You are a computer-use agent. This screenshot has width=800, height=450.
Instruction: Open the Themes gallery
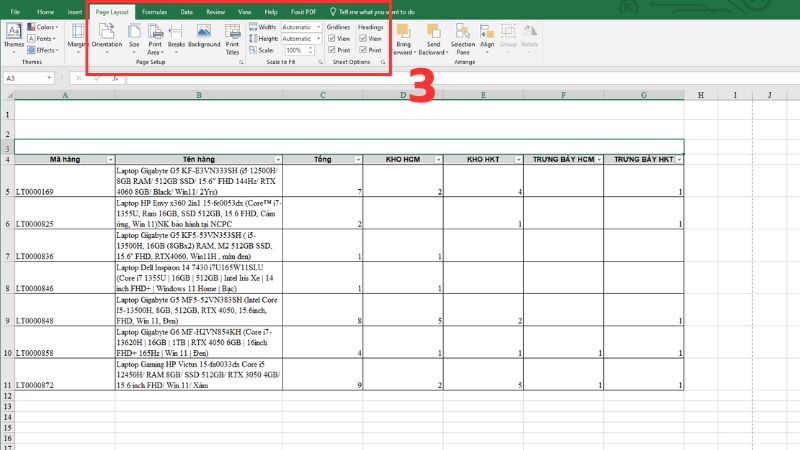pos(13,38)
